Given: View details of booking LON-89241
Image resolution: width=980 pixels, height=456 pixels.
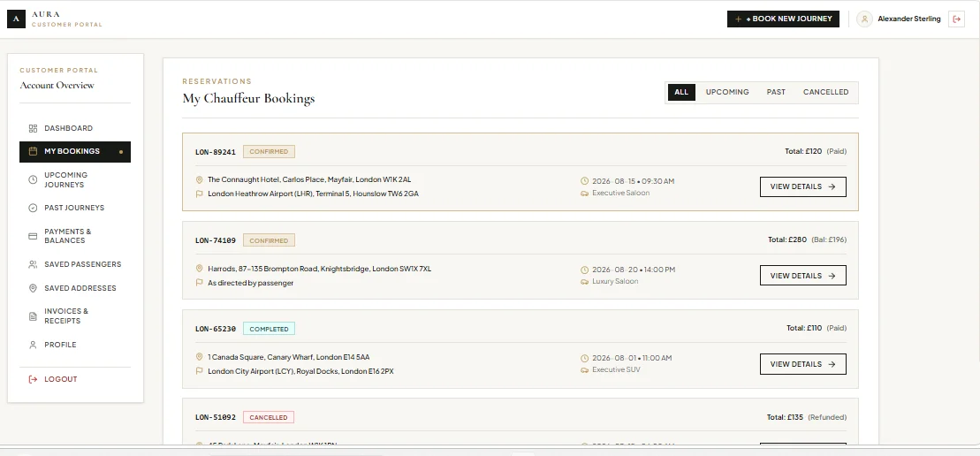Looking at the screenshot, I should 803,186.
